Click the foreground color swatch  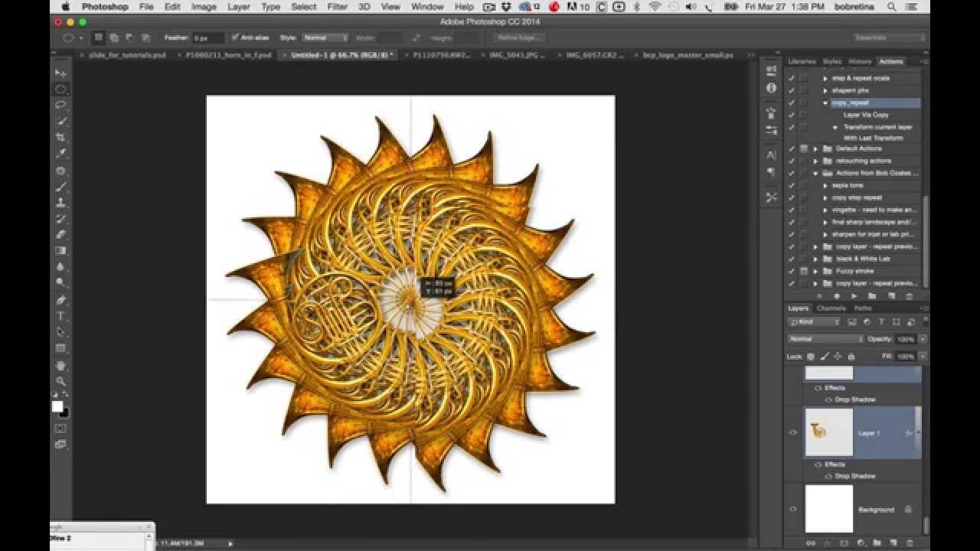(x=57, y=406)
